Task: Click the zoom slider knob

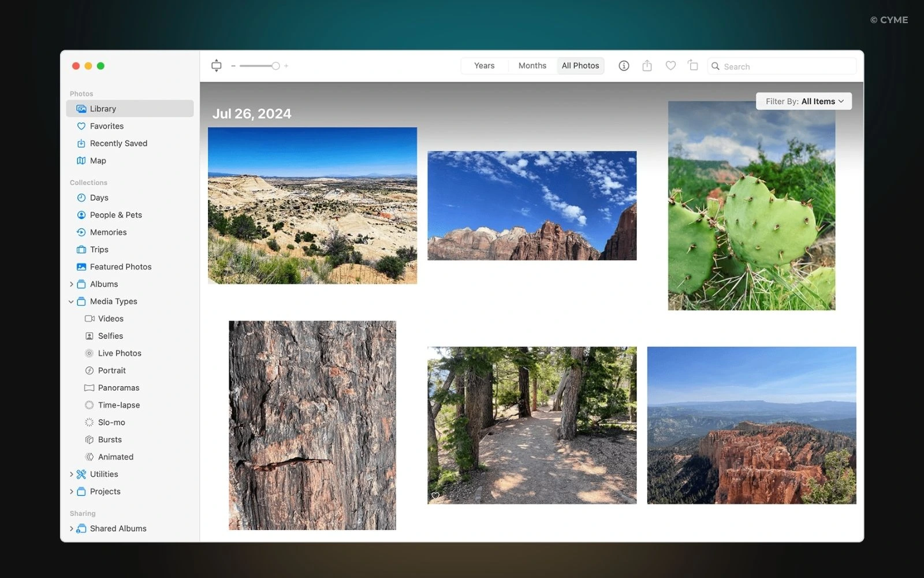Action: pos(276,66)
